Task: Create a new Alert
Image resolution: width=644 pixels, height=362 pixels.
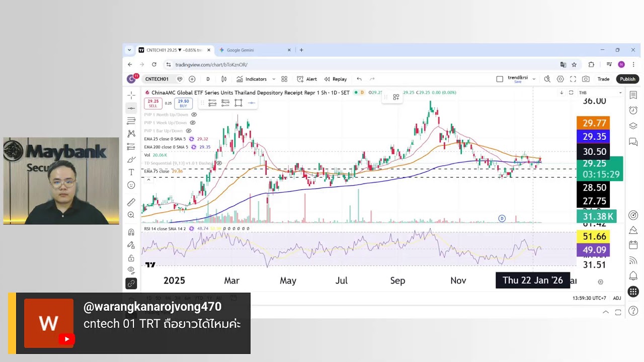Action: tap(307, 79)
